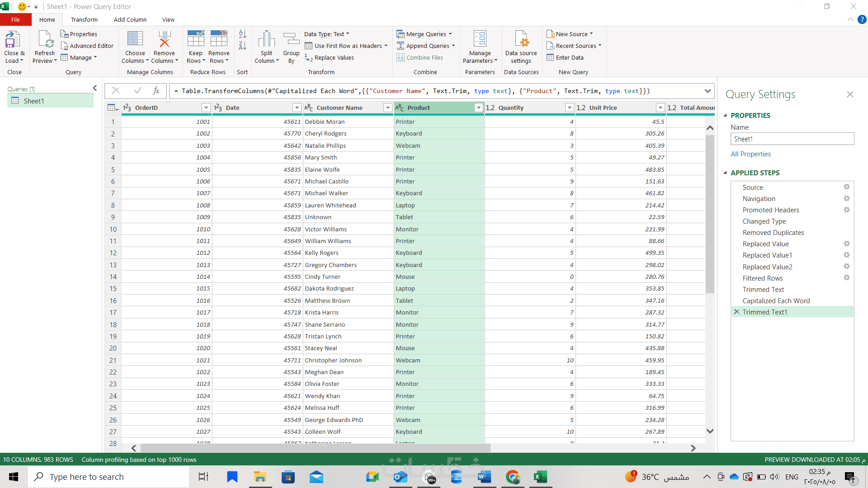
Task: Open the Product column filter dropdown
Action: (x=478, y=108)
